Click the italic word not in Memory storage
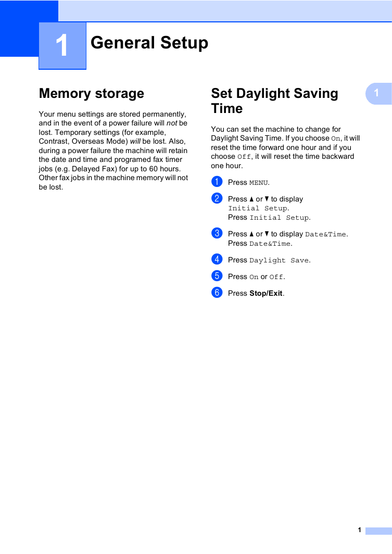 click(172, 123)
